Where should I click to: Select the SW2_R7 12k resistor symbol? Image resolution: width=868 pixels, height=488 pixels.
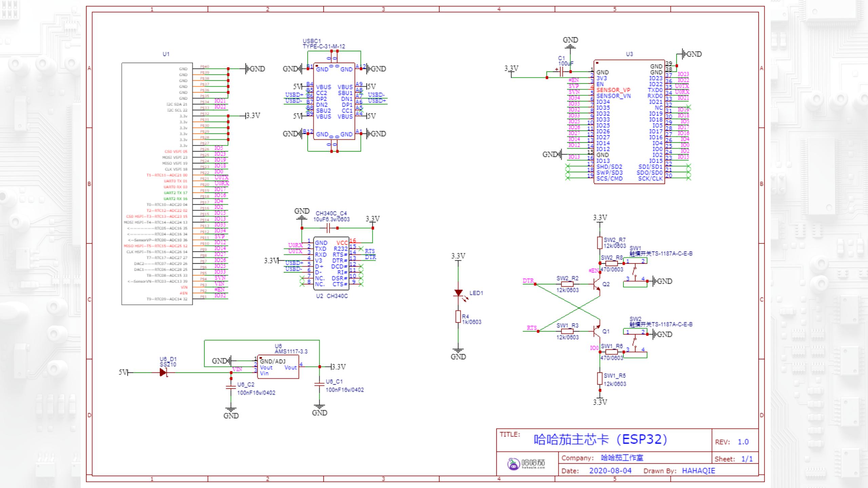pos(599,243)
